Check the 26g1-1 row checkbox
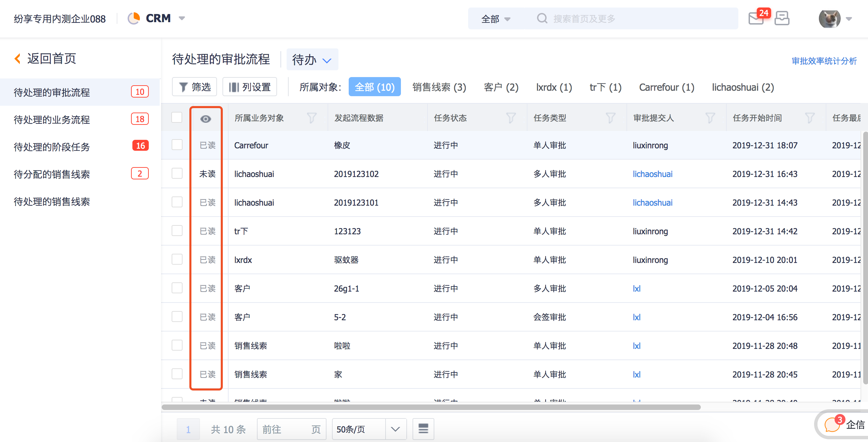This screenshot has height=442, width=868. (x=177, y=288)
